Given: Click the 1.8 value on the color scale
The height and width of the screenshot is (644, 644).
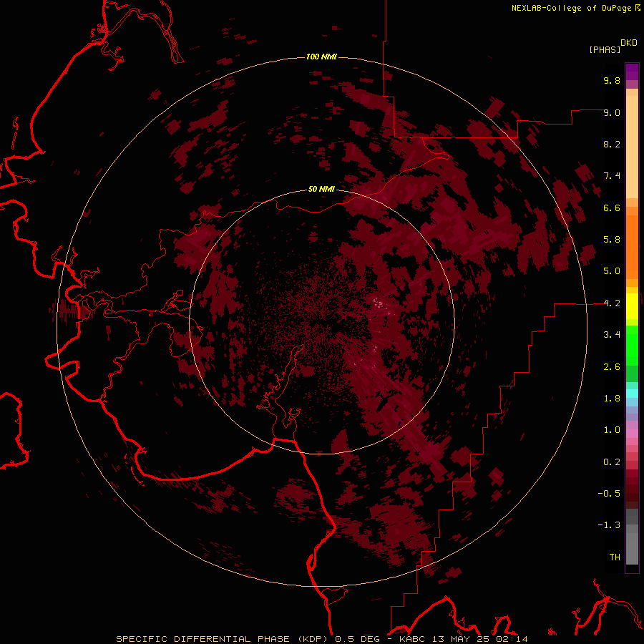Looking at the screenshot, I should pos(612,399).
